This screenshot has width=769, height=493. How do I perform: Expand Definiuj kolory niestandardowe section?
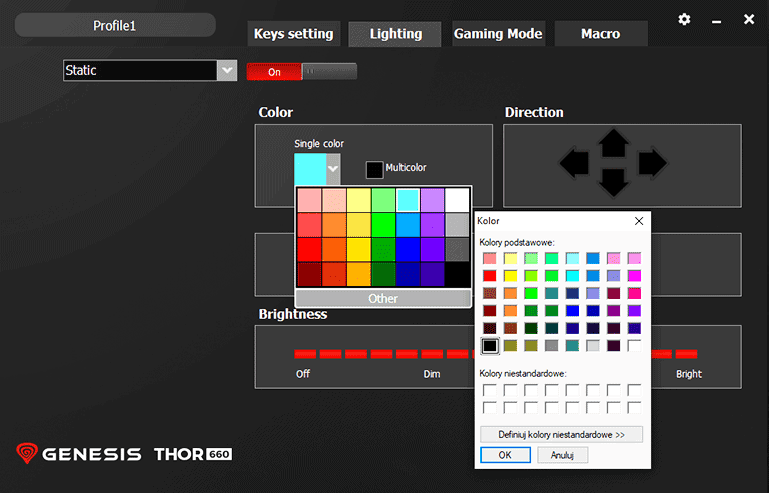click(x=561, y=435)
